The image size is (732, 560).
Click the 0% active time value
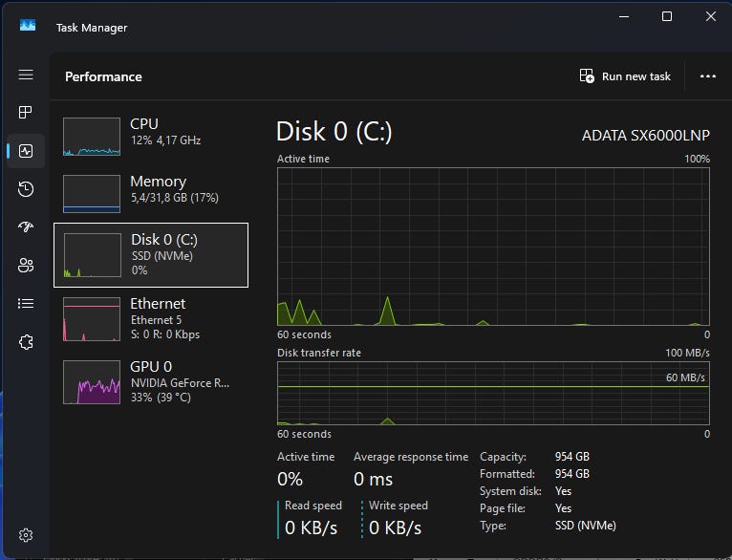(x=290, y=480)
